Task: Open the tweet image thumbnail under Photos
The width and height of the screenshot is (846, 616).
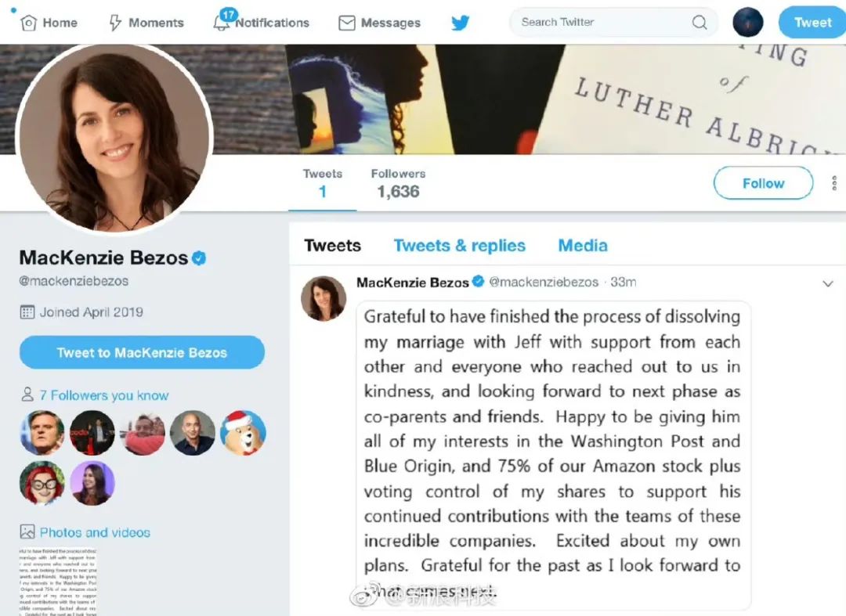Action: (x=58, y=582)
